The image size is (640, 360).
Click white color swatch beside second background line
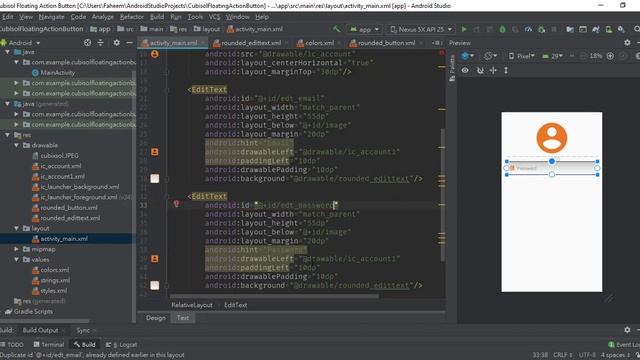(x=155, y=285)
